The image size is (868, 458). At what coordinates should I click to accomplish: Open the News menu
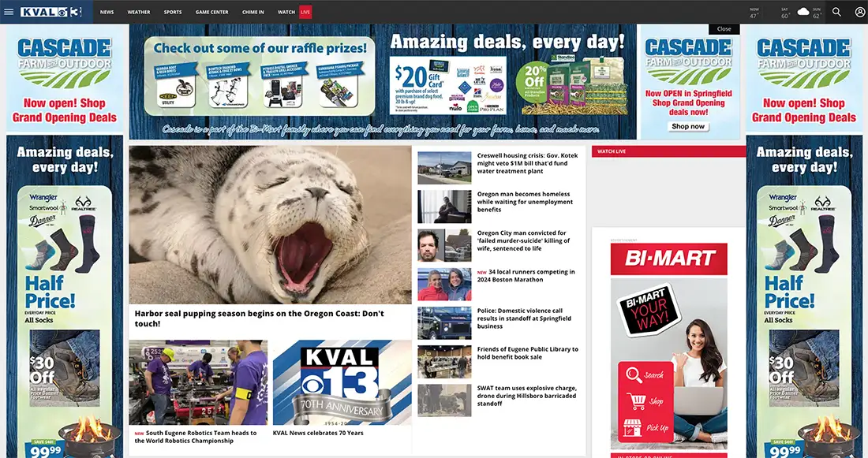tap(107, 12)
